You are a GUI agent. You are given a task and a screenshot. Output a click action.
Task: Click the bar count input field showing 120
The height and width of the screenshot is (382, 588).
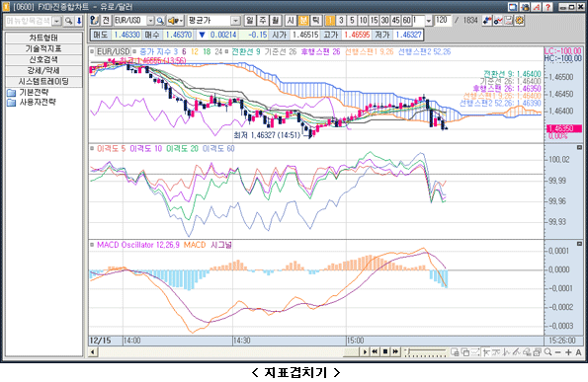443,20
